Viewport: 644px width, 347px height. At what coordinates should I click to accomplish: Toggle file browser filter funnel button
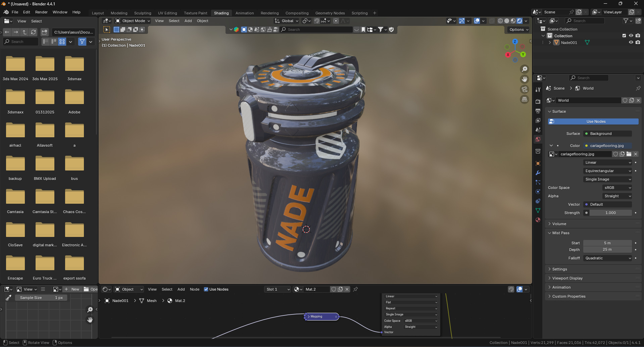click(x=82, y=42)
